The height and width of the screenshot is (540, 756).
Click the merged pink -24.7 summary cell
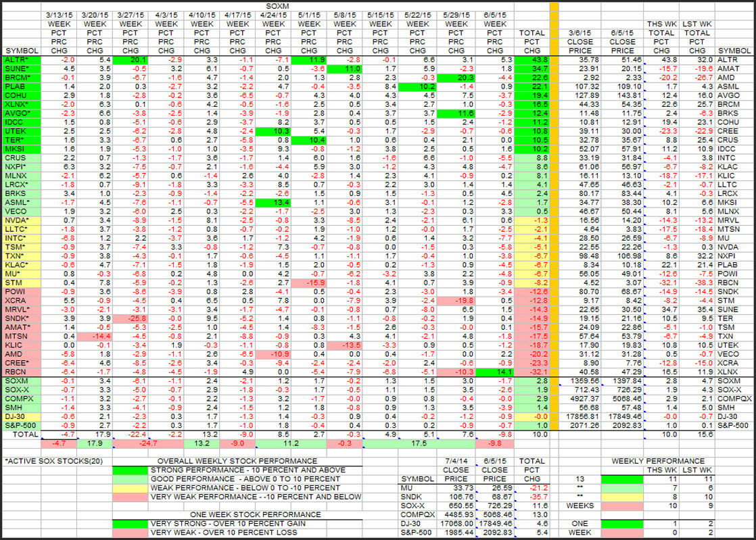(148, 443)
